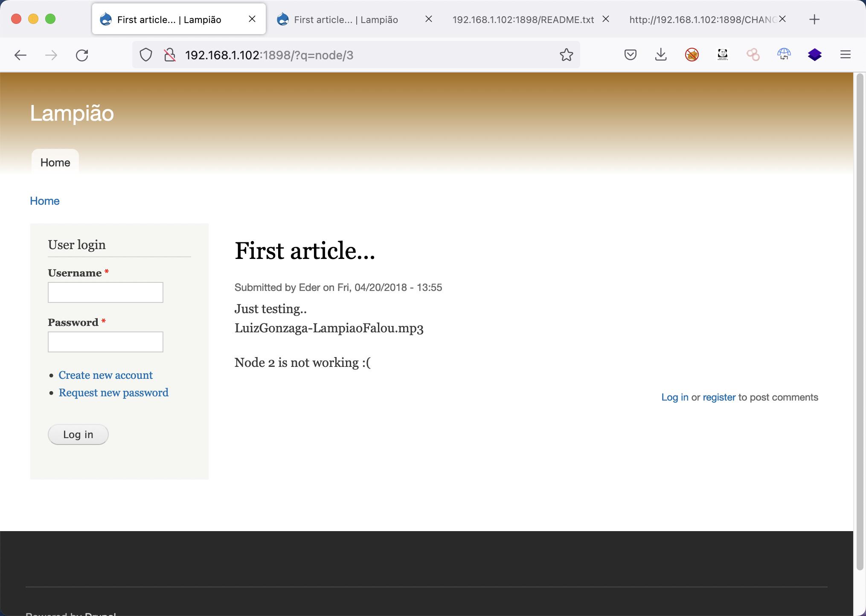Image resolution: width=866 pixels, height=616 pixels.
Task: Click the purple diamond extension icon
Action: 814,55
